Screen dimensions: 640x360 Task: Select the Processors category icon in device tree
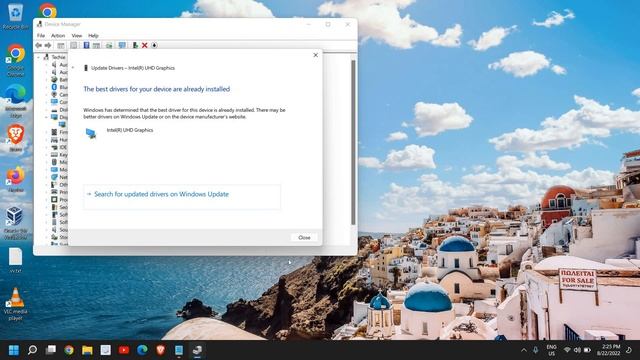pyautogui.click(x=54, y=200)
